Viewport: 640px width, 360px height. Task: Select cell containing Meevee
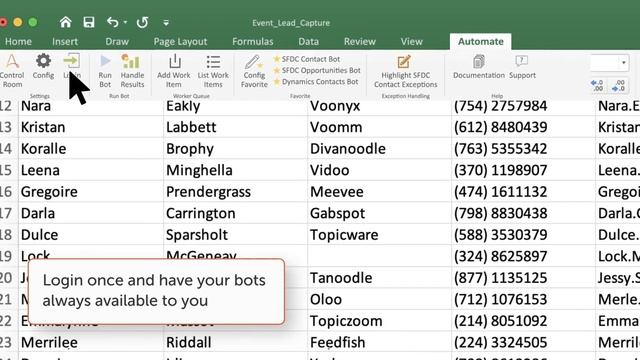point(380,192)
